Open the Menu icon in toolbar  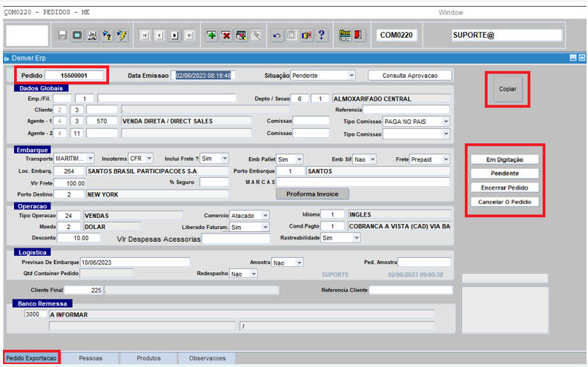click(345, 36)
